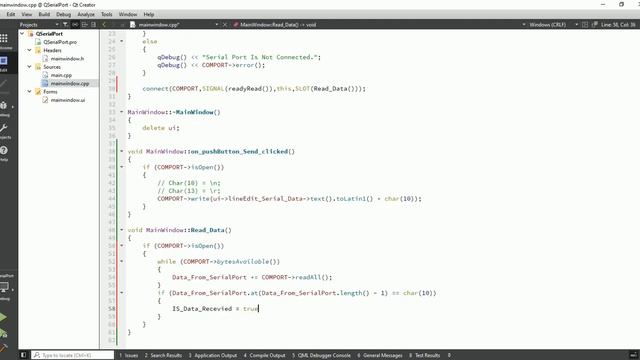640x360 pixels.
Task: Select mainwindow.h in project tree
Action: (67, 59)
